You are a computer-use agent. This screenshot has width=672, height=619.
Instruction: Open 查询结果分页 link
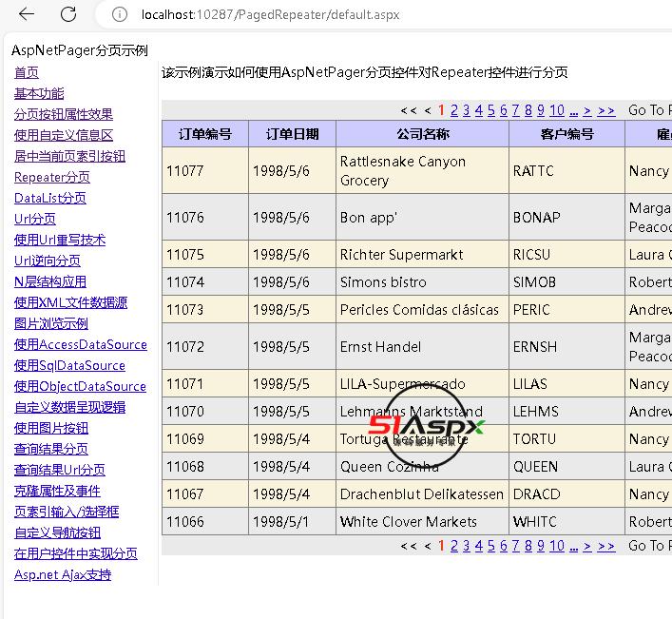click(51, 449)
